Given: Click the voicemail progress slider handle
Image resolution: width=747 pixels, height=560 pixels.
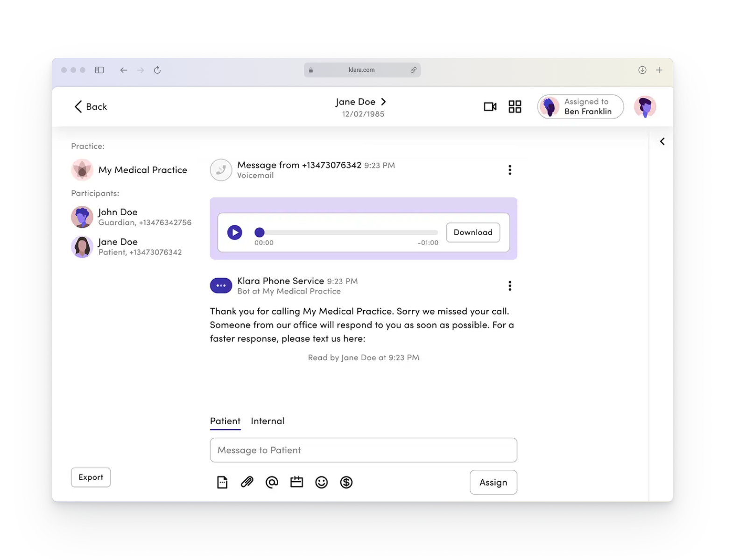Looking at the screenshot, I should point(260,232).
